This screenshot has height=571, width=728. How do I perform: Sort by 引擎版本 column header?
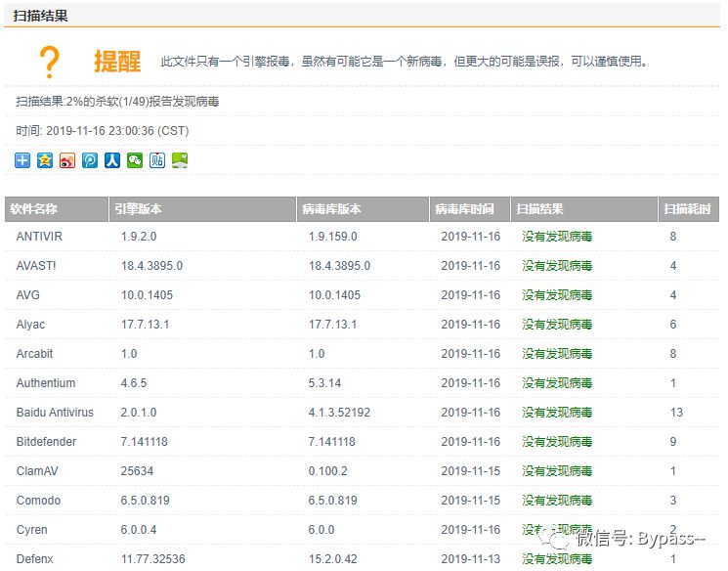[202, 209]
